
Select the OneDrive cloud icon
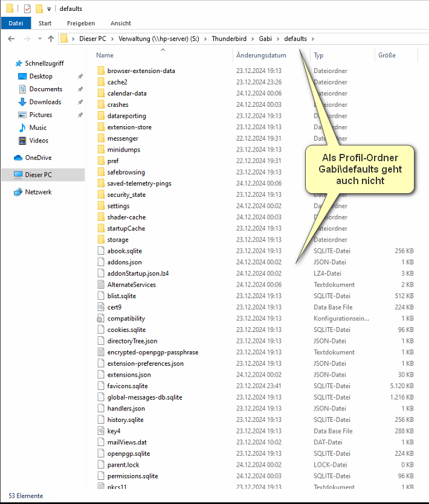(x=18, y=158)
